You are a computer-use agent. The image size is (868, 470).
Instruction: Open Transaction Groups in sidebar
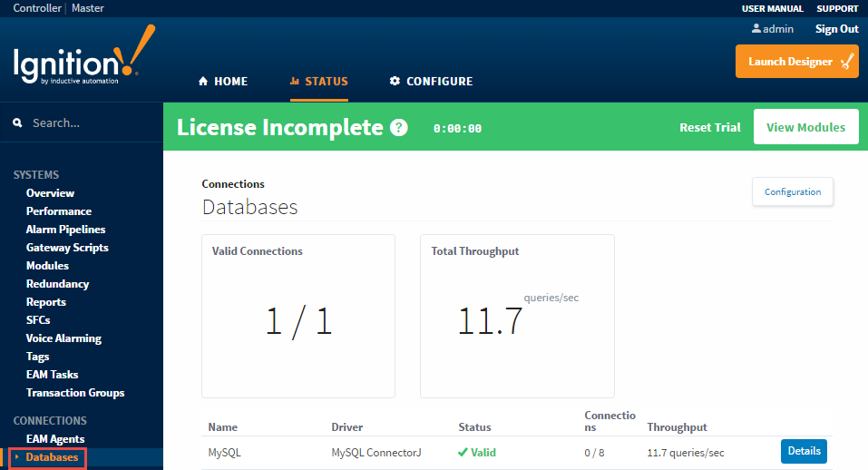point(75,393)
